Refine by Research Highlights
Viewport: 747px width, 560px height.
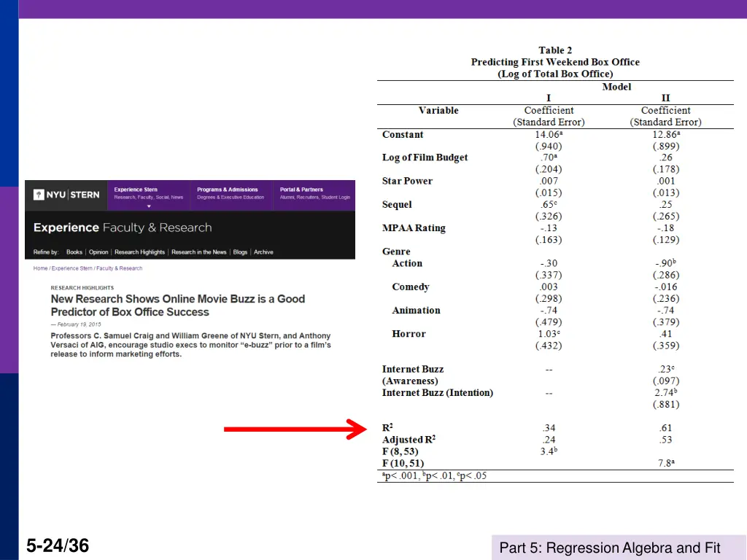click(139, 252)
